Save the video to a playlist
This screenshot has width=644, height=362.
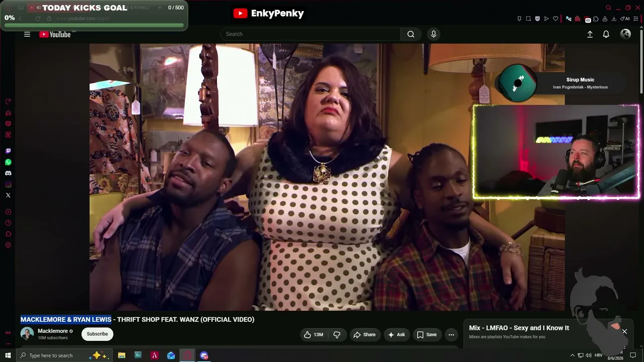pos(427,334)
